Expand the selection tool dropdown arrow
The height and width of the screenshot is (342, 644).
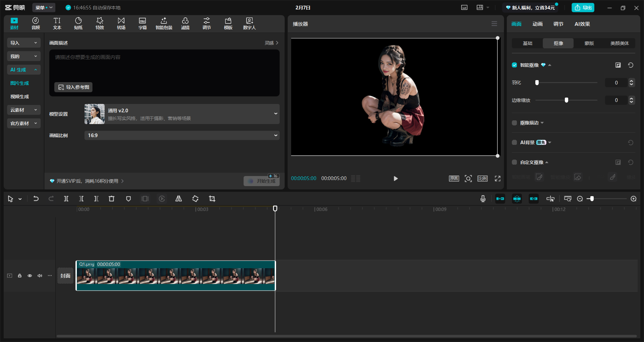click(x=20, y=199)
